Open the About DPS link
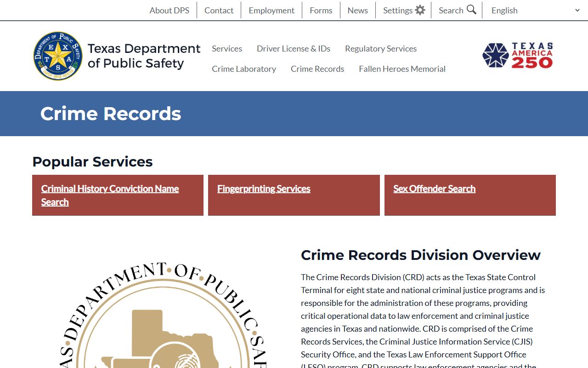Screen dimensions: 588x368 point(170,10)
